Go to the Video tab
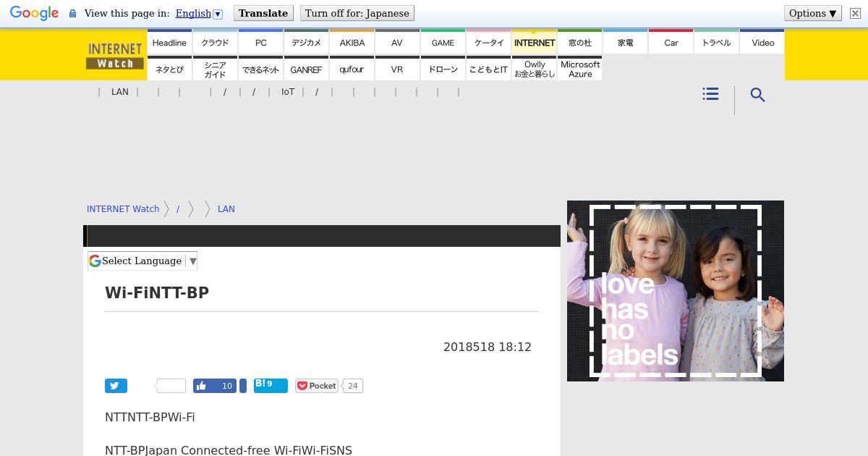 click(x=762, y=42)
